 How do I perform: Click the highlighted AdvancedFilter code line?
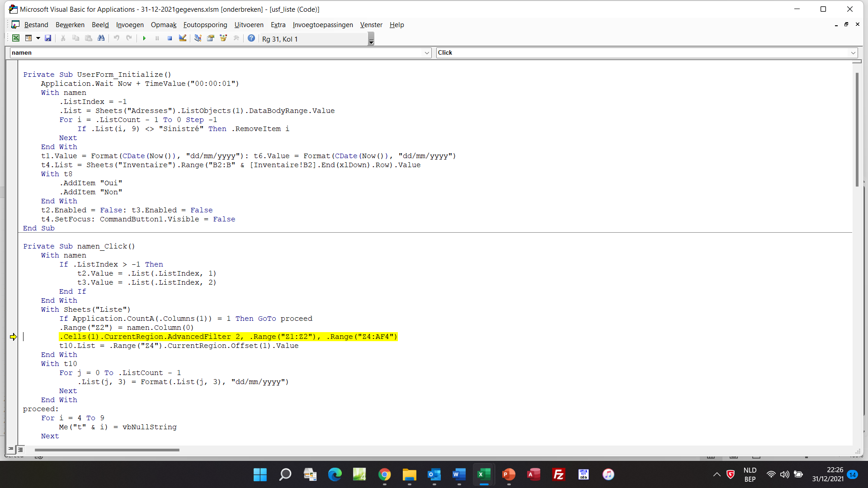(228, 337)
